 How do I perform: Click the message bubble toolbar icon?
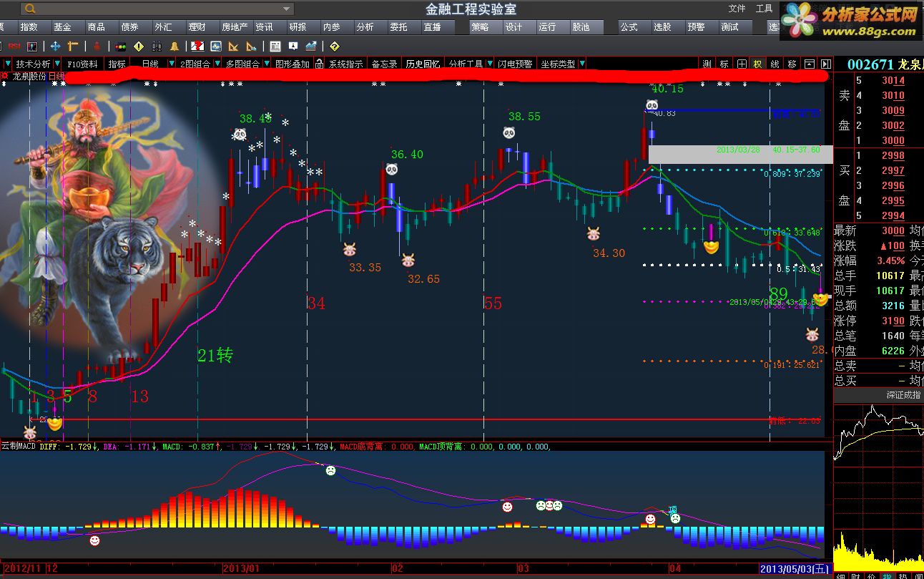[293, 46]
